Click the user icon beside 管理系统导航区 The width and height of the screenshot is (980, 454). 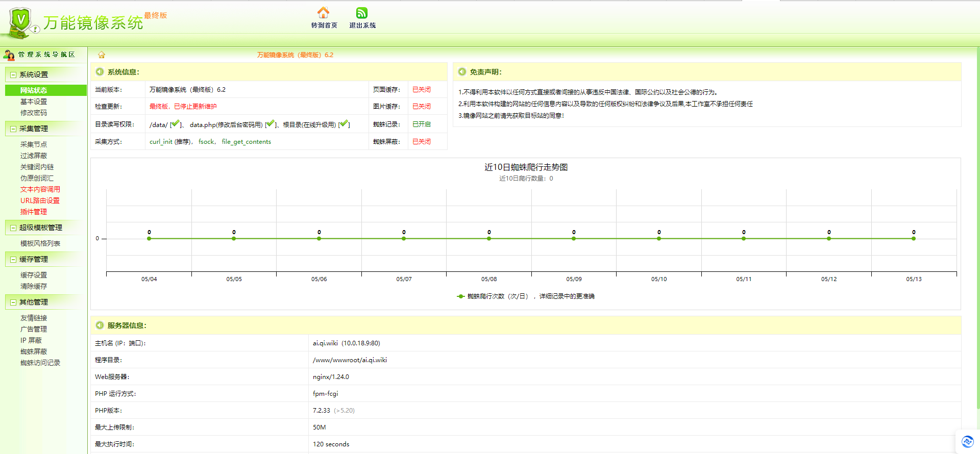9,55
